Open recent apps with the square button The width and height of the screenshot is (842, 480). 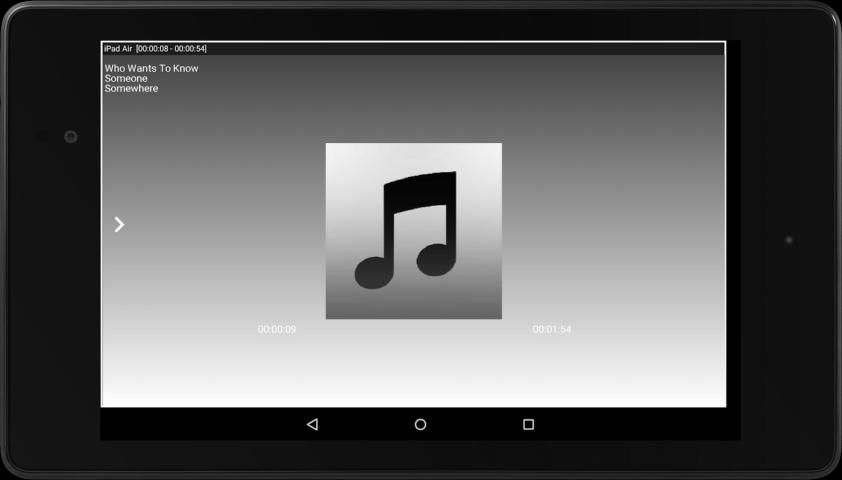(x=528, y=425)
